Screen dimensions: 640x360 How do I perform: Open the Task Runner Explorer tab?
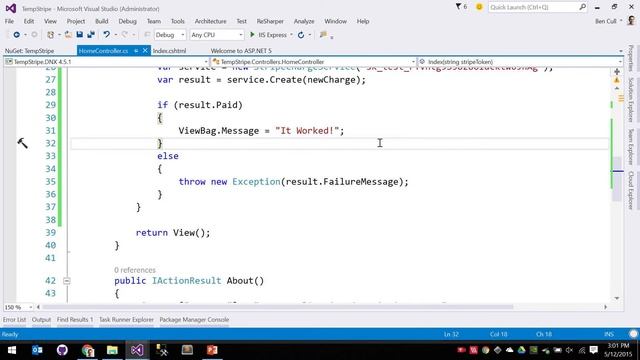127,320
